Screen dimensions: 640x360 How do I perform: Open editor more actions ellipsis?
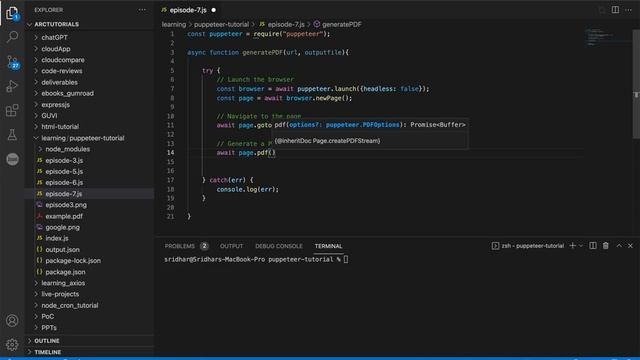pos(629,10)
